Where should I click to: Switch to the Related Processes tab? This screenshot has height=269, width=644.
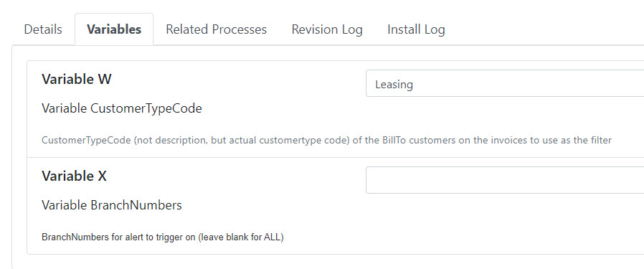217,29
